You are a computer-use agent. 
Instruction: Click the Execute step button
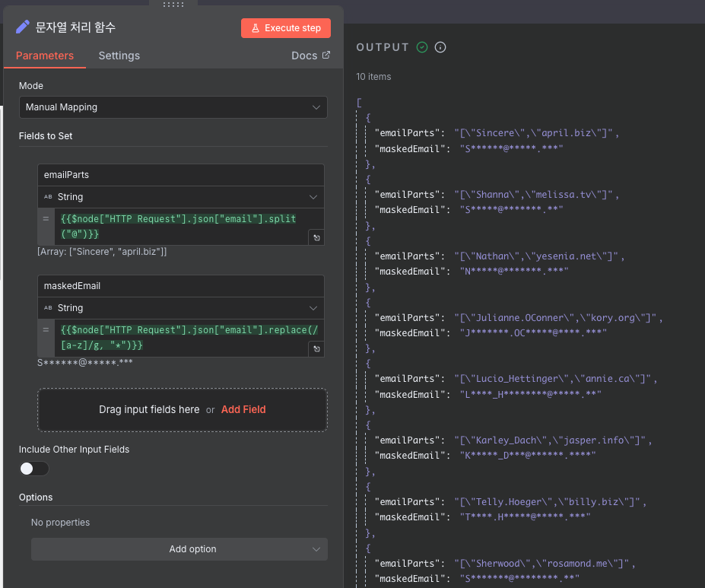coord(286,28)
